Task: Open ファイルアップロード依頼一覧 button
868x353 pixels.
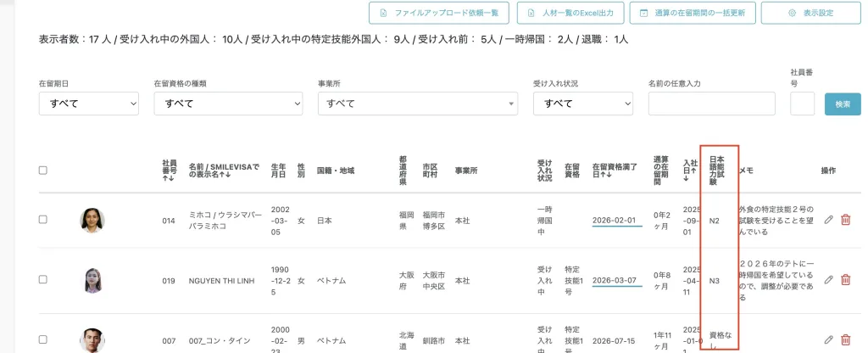Action: 439,13
